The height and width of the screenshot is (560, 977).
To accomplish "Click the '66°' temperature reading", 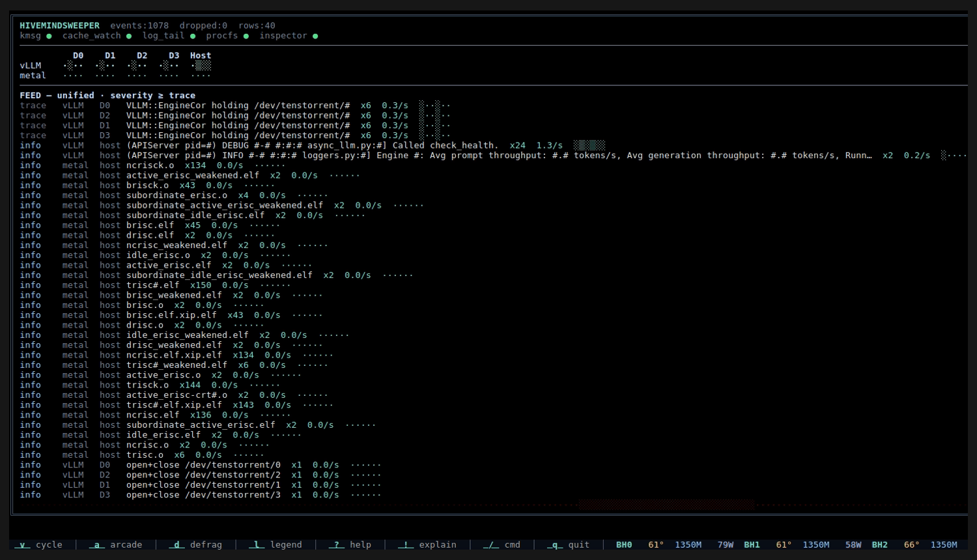I will (x=912, y=544).
